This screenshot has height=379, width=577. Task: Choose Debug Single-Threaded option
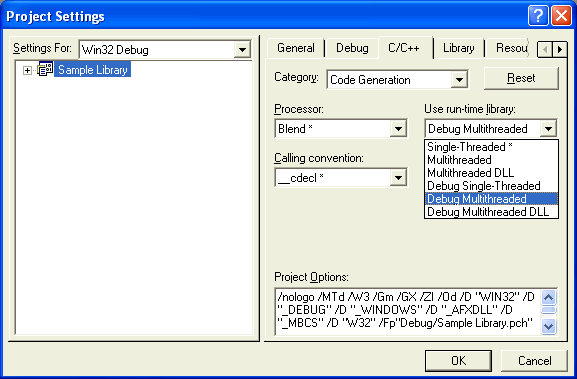(x=491, y=186)
